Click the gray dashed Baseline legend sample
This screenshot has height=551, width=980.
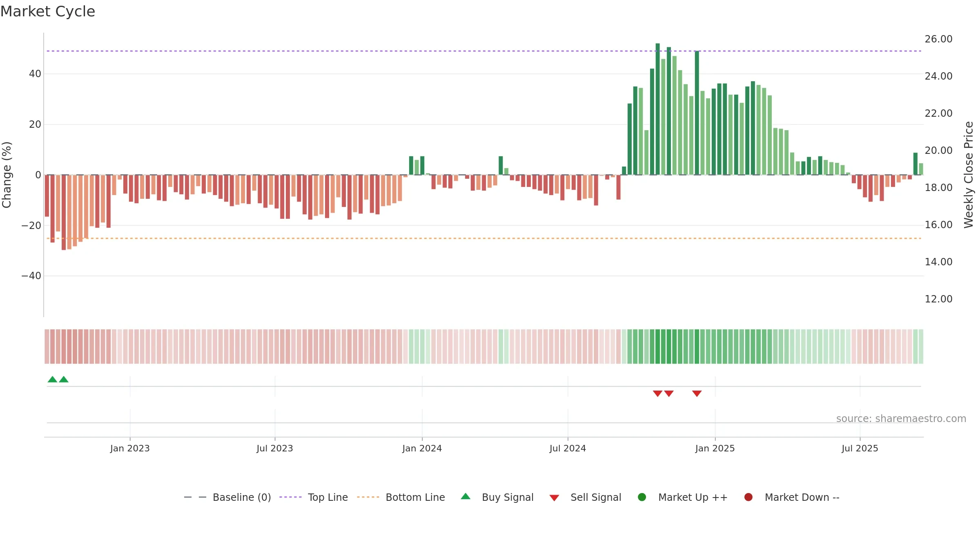(x=195, y=497)
